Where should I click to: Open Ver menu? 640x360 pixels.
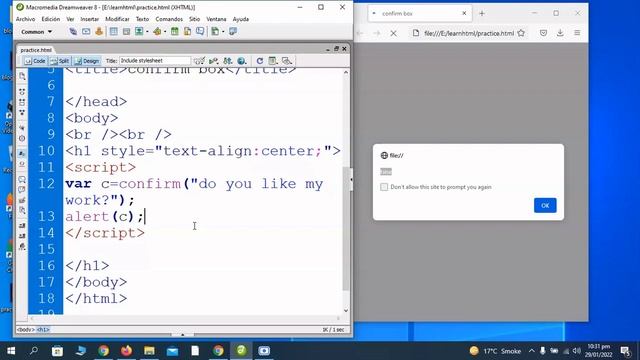coord(70,19)
